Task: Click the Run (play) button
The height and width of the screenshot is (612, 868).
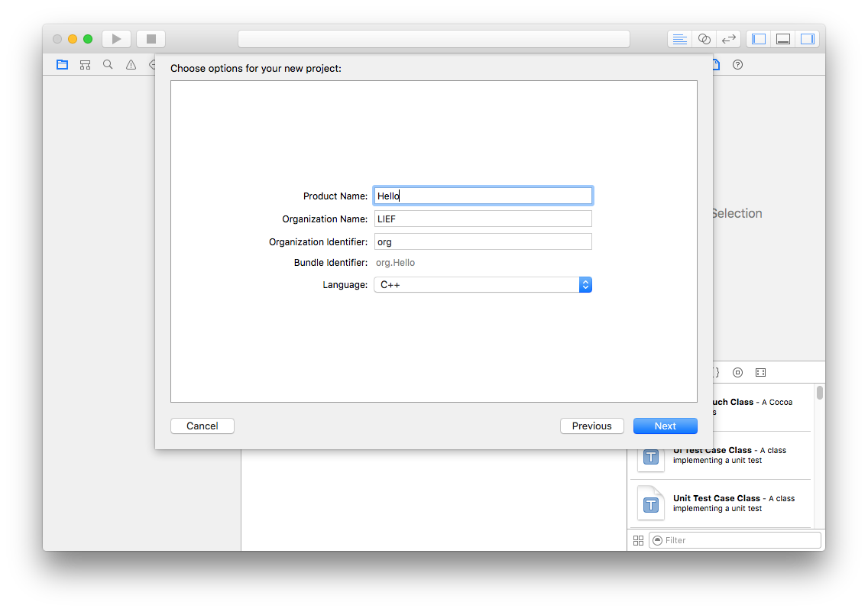Action: pyautogui.click(x=116, y=39)
